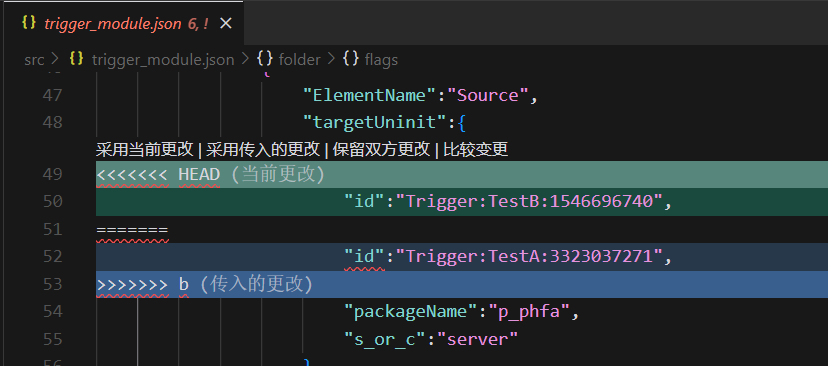This screenshot has height=366, width=828.
Task: Open trigger_module.json breadcrumb item
Action: [163, 60]
